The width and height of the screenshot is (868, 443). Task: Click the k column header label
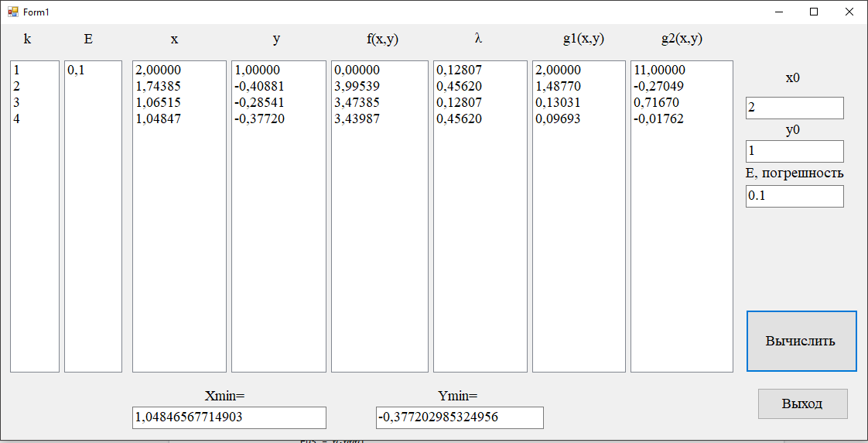28,39
